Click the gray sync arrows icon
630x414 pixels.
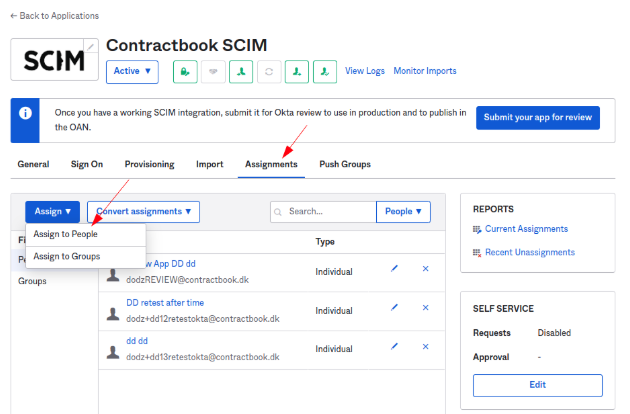[x=268, y=72]
